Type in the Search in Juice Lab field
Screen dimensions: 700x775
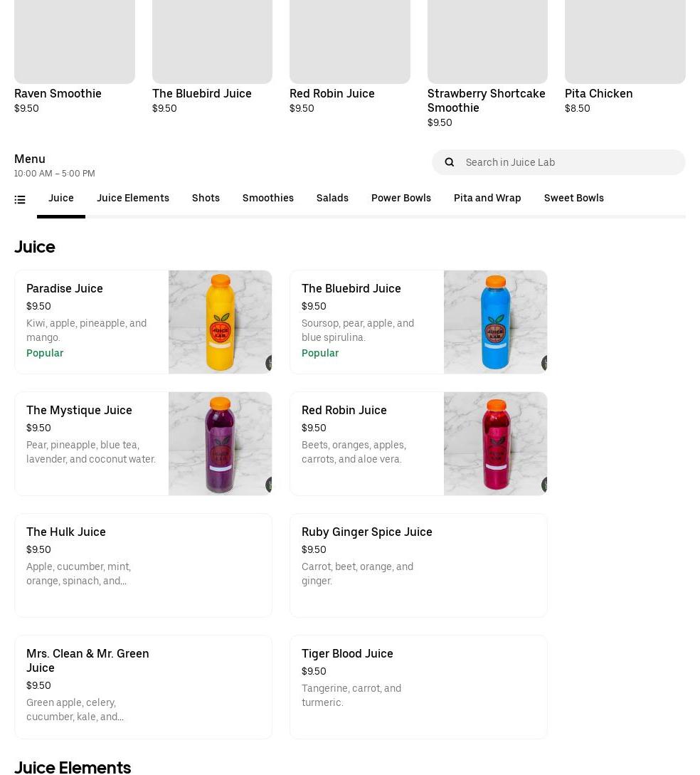569,162
